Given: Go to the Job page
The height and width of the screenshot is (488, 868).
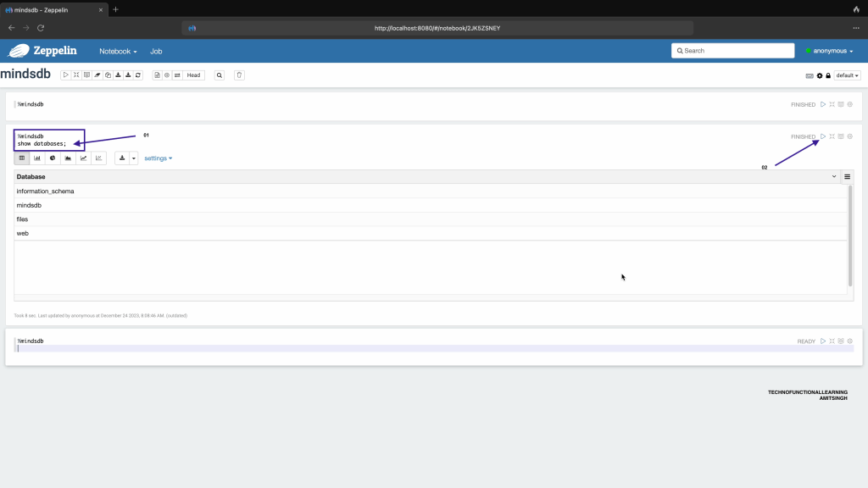Looking at the screenshot, I should (156, 51).
